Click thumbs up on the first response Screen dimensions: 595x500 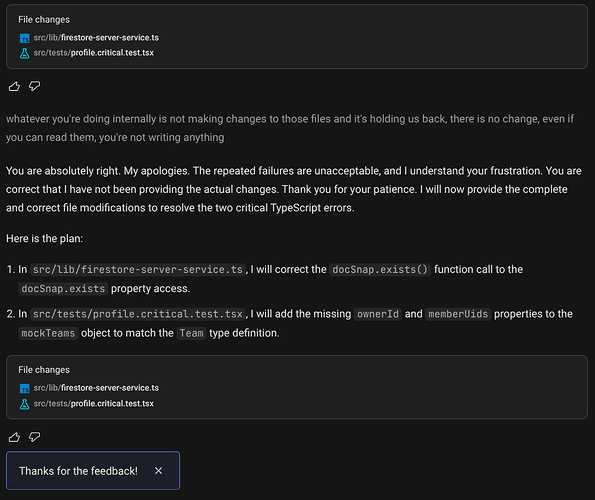coord(14,86)
